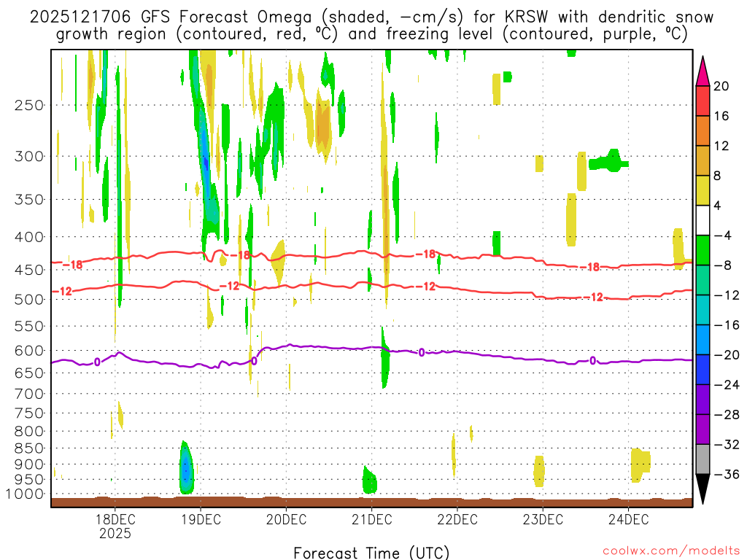The image size is (747, 560).
Task: Click the 750 pressure level label
Action: [29, 413]
